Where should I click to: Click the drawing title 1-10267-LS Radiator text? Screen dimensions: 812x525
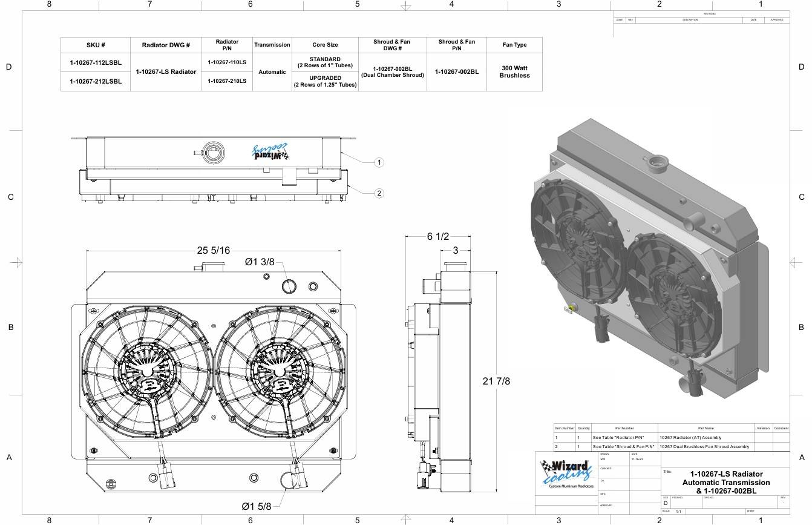pos(726,474)
